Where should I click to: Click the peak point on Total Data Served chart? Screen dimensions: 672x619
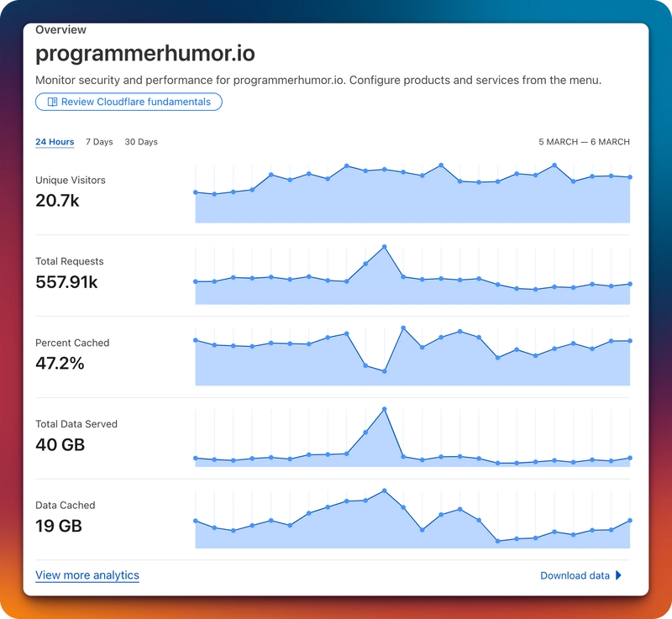[385, 409]
